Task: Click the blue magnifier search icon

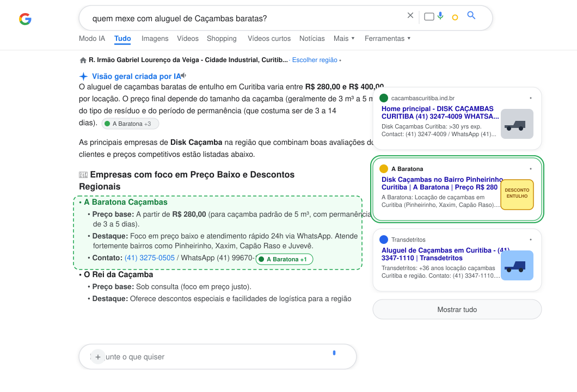Action: coord(471,15)
